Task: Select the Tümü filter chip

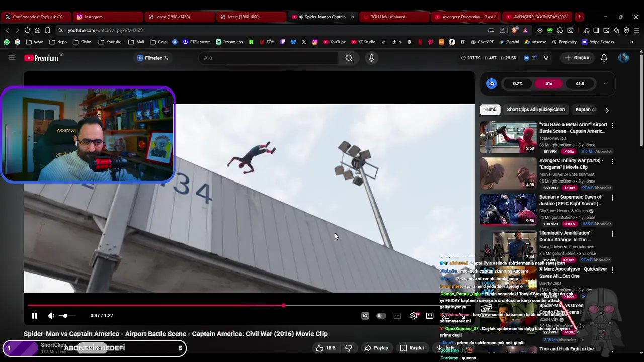Action: pos(490,109)
